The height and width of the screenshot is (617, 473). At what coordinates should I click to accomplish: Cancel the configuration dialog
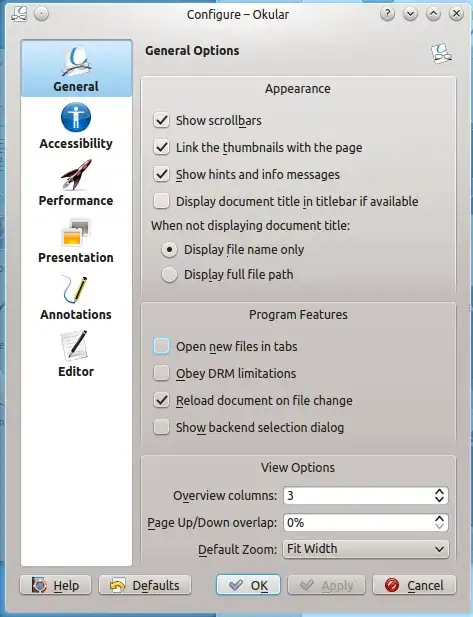pyautogui.click(x=414, y=585)
